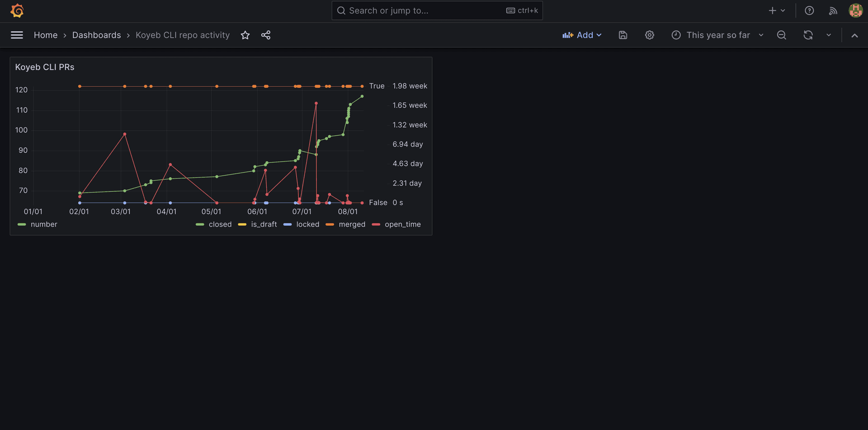Go to Home breadcrumb
The height and width of the screenshot is (430, 868).
click(x=46, y=35)
